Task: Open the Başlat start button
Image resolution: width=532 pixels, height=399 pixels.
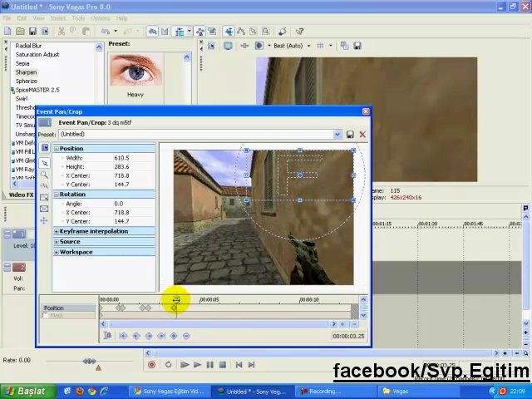Action: (x=28, y=392)
